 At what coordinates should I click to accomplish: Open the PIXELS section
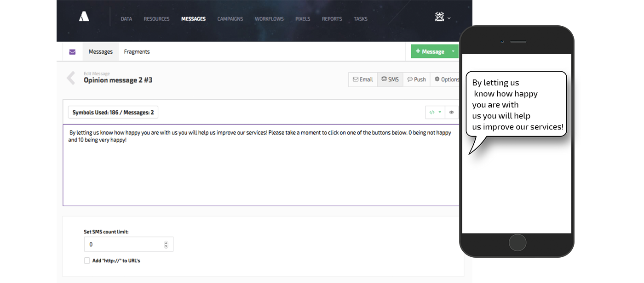tap(303, 19)
